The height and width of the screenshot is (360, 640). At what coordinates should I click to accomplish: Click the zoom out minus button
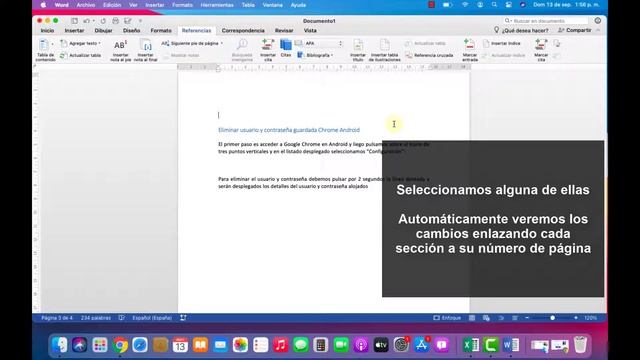[x=527, y=318]
